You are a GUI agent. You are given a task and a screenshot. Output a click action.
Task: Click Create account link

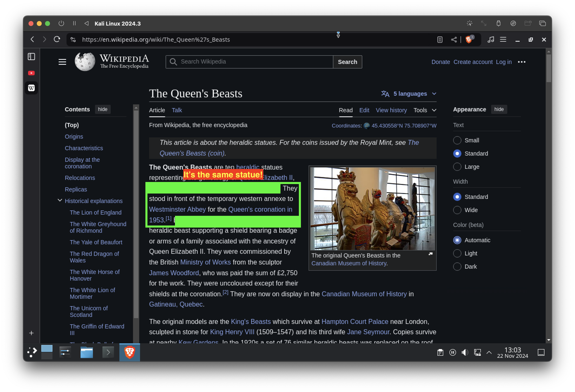pos(473,62)
